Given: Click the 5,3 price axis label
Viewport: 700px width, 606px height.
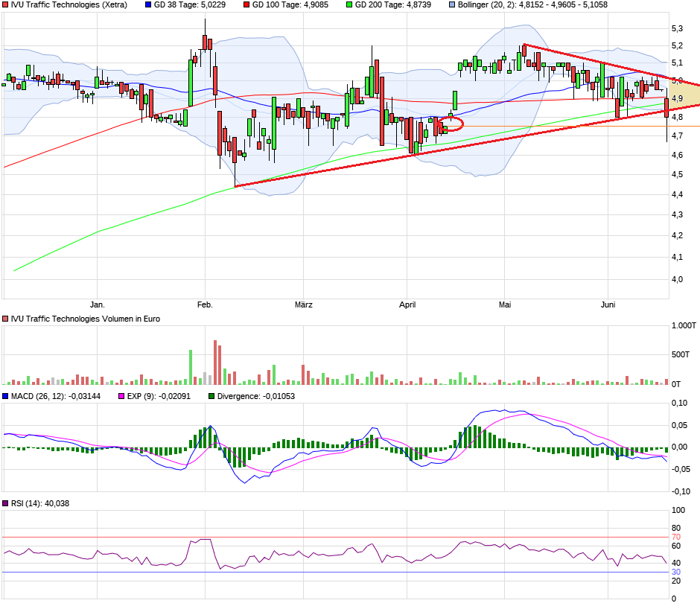Looking at the screenshot, I should [677, 28].
